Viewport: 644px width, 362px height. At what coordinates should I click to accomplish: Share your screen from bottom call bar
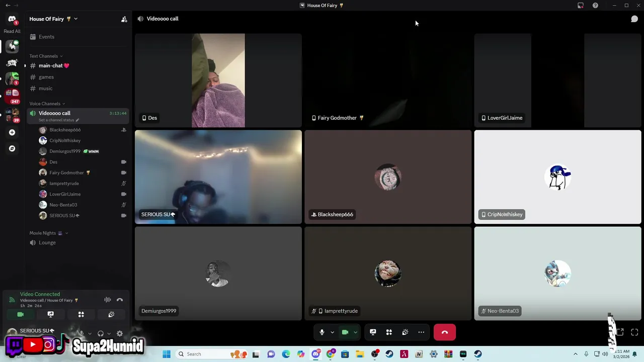point(373,332)
